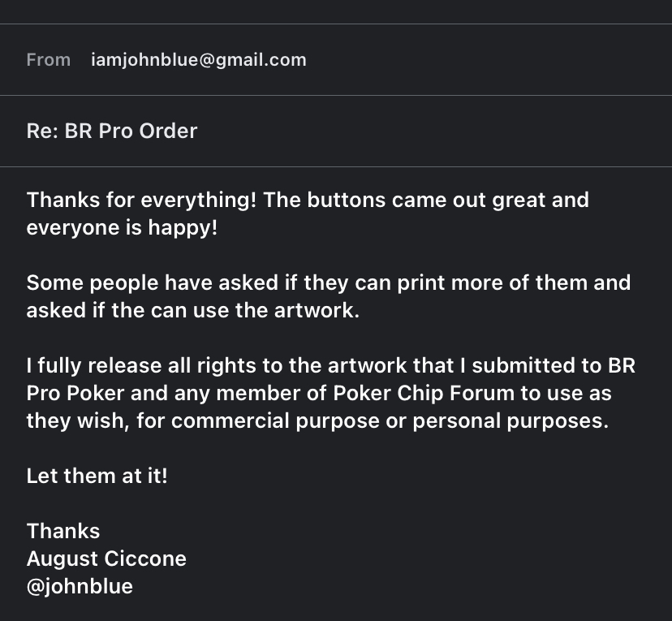Click the paragraph starting 'Some people have asked'
The height and width of the screenshot is (621, 672).
click(329, 296)
